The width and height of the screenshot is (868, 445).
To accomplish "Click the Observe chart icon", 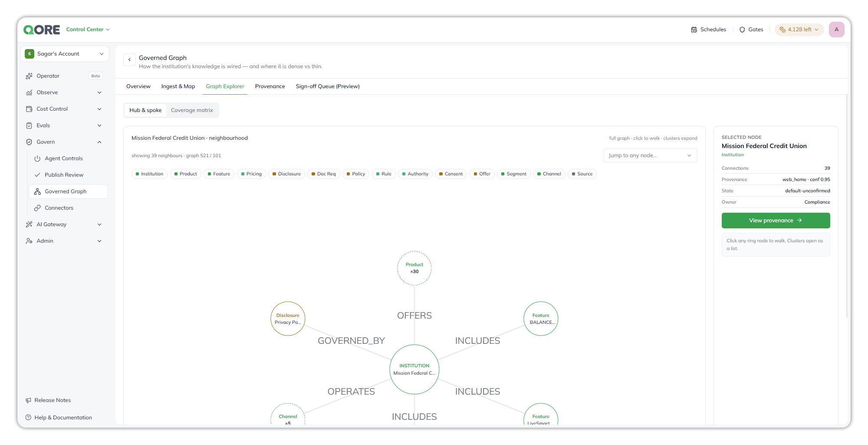I will tap(29, 92).
